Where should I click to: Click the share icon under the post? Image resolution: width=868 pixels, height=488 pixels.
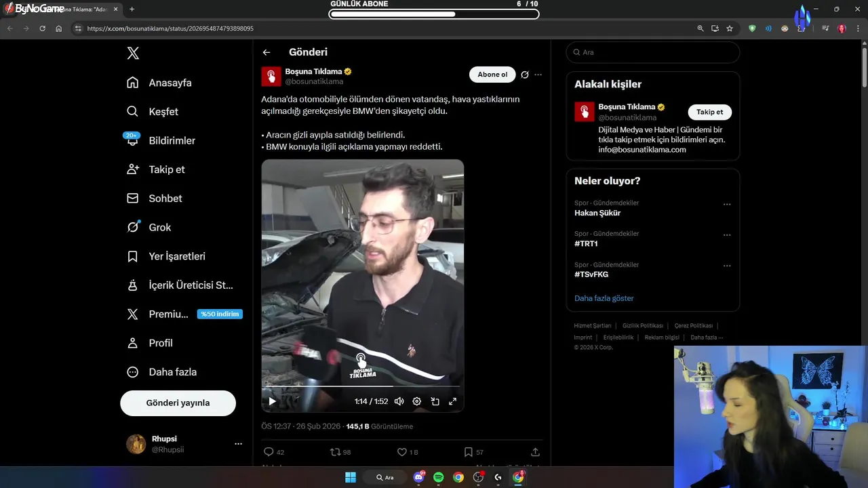pyautogui.click(x=535, y=452)
